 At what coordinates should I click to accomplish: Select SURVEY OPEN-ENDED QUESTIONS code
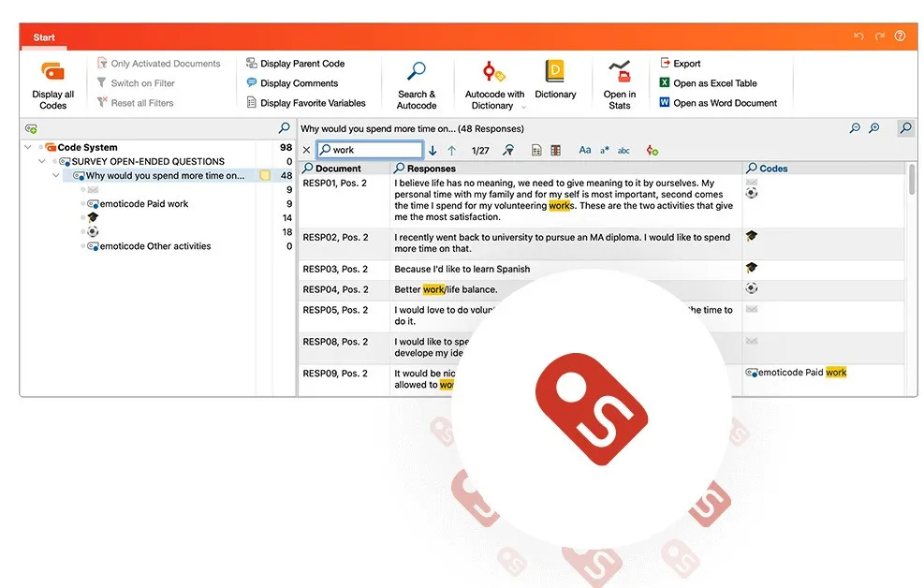[148, 161]
